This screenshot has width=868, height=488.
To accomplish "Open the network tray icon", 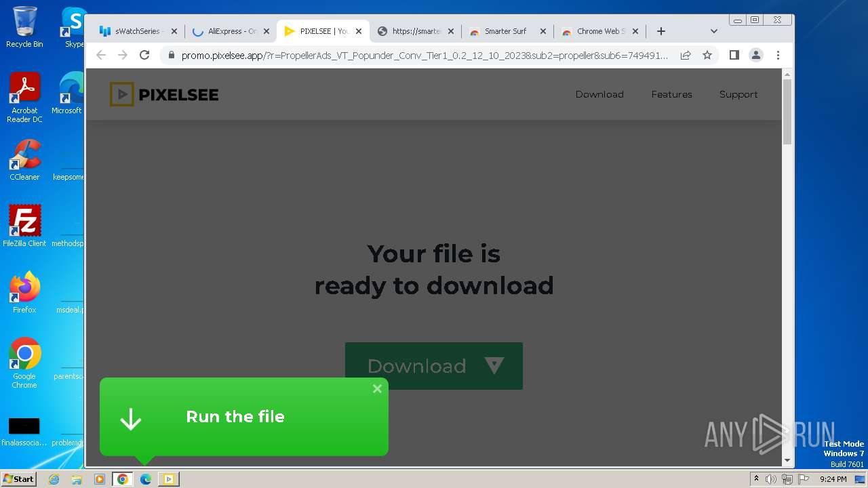I will [787, 479].
